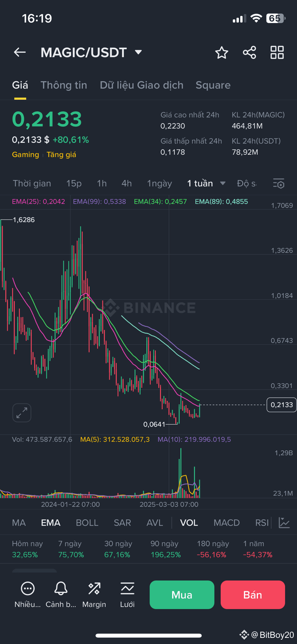Add MAGIC/USDT to favorites with star icon
297x644 pixels.
(x=222, y=52)
